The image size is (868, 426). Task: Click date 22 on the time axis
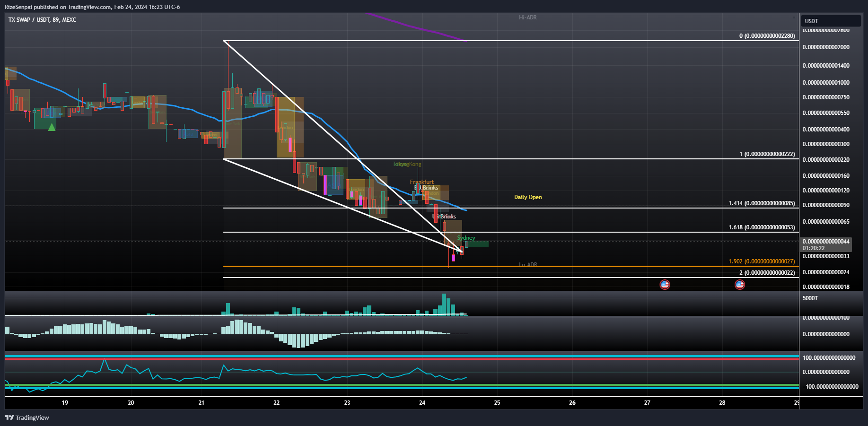[277, 403]
